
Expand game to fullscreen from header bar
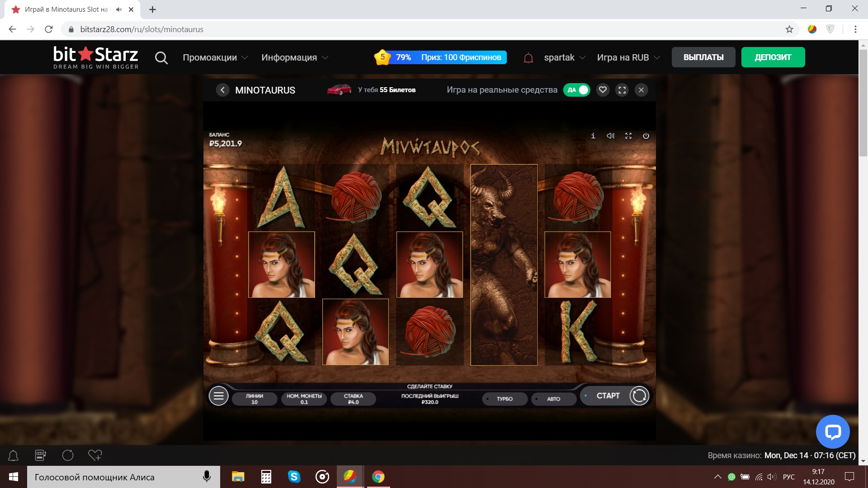[622, 90]
